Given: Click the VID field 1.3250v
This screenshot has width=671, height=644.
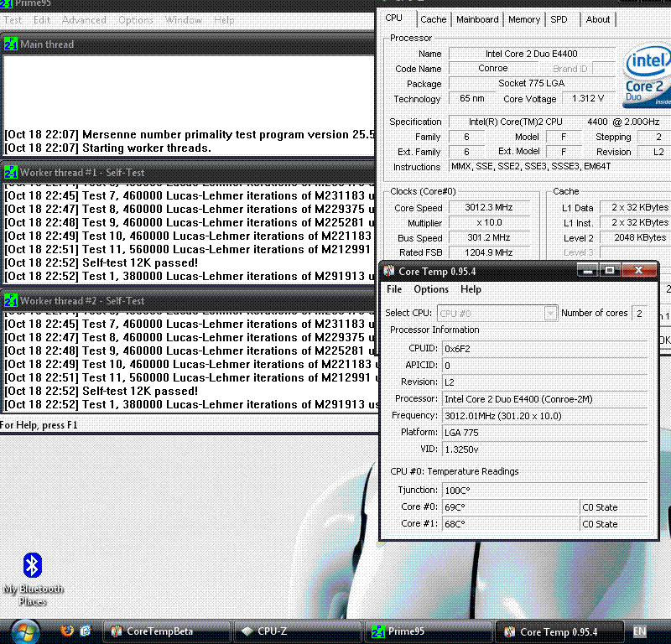Looking at the screenshot, I should (544, 449).
